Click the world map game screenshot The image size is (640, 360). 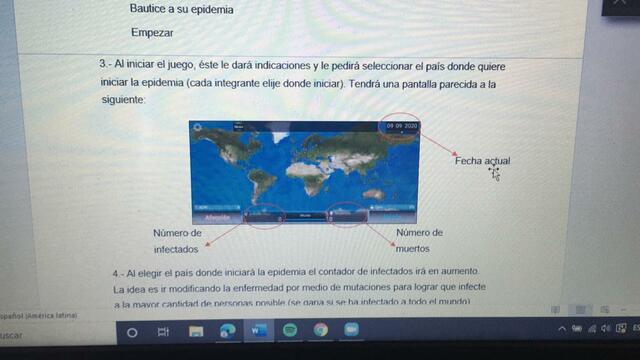click(304, 172)
